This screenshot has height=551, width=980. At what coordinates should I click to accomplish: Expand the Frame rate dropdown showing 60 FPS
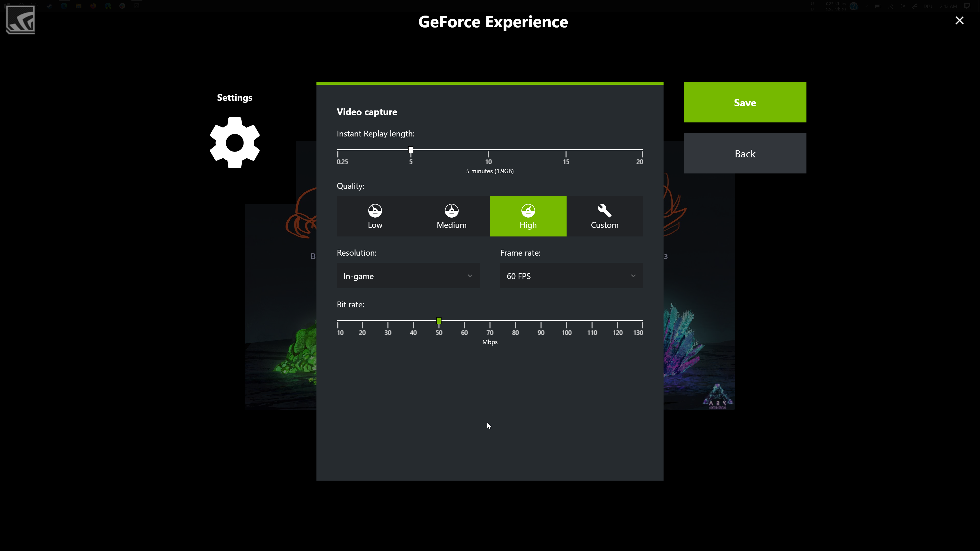point(571,276)
